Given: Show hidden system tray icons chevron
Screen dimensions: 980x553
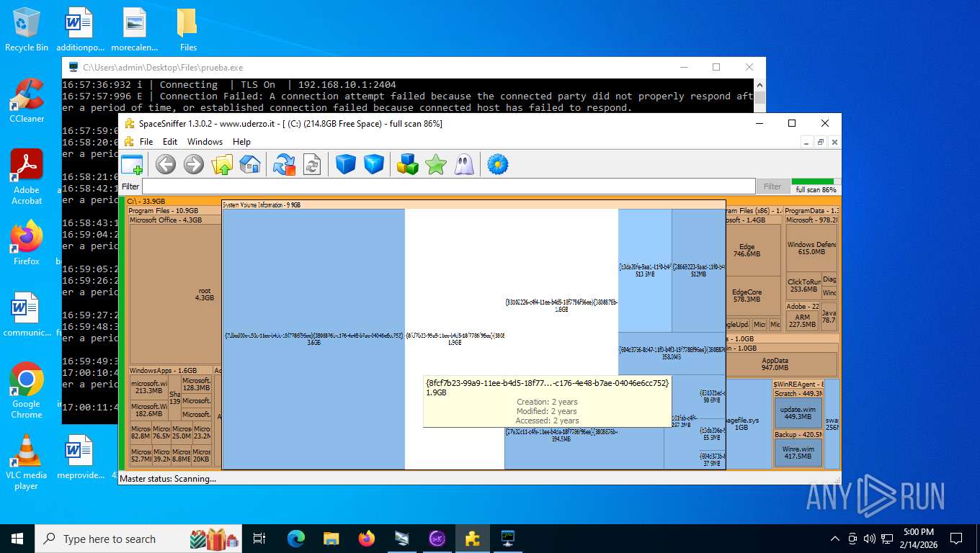Looking at the screenshot, I should 835,539.
